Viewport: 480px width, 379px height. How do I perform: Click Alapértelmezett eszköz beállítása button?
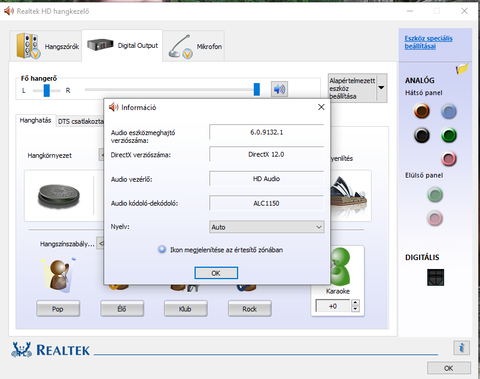[x=352, y=88]
